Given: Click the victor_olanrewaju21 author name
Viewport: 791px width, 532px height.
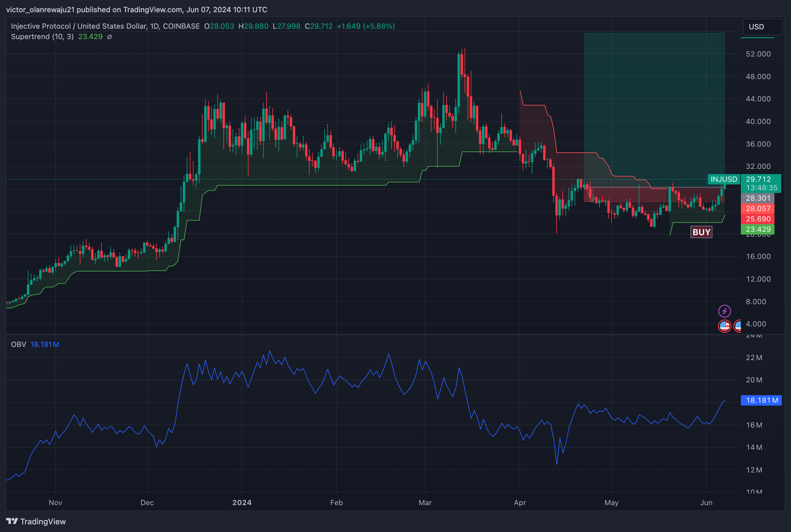Looking at the screenshot, I should (x=40, y=9).
